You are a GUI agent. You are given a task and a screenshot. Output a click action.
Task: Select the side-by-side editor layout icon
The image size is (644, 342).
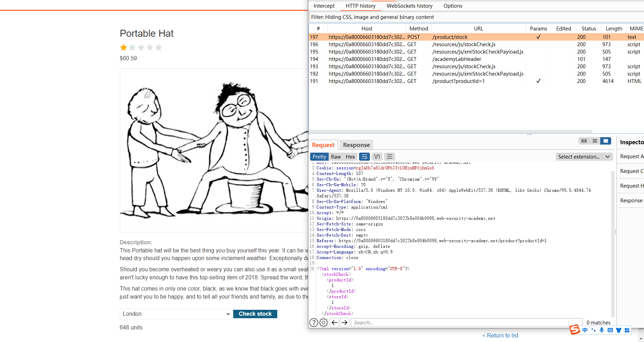584,141
